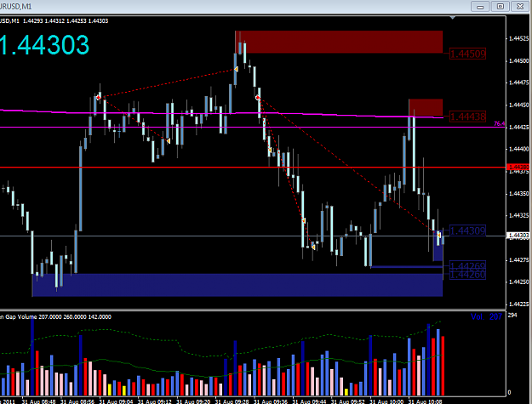Click the 1.44500 price axis label

point(518,61)
